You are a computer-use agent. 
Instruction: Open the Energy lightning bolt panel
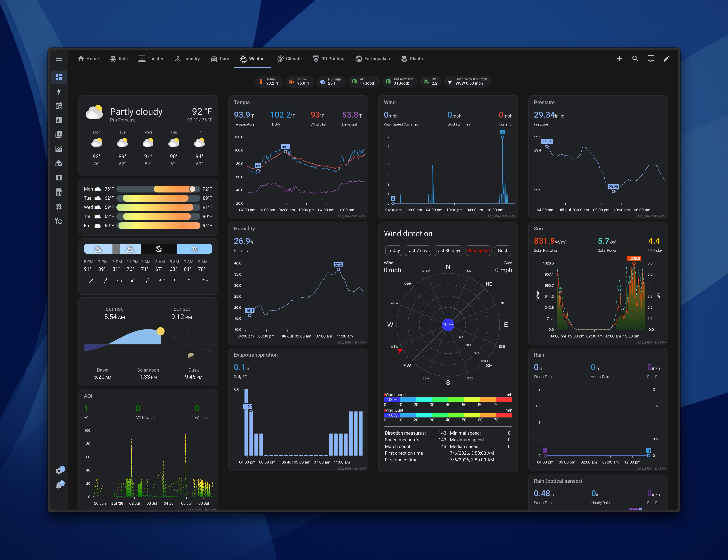(59, 91)
